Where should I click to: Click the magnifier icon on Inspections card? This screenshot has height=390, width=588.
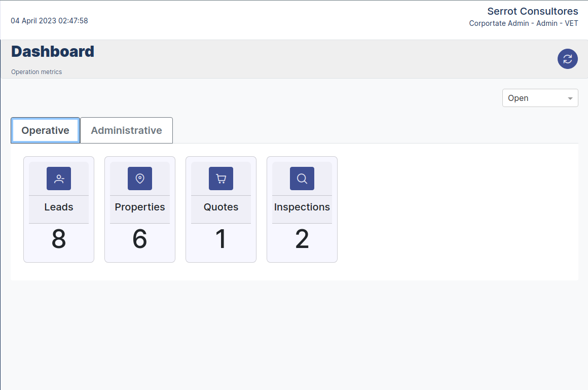tap(302, 179)
